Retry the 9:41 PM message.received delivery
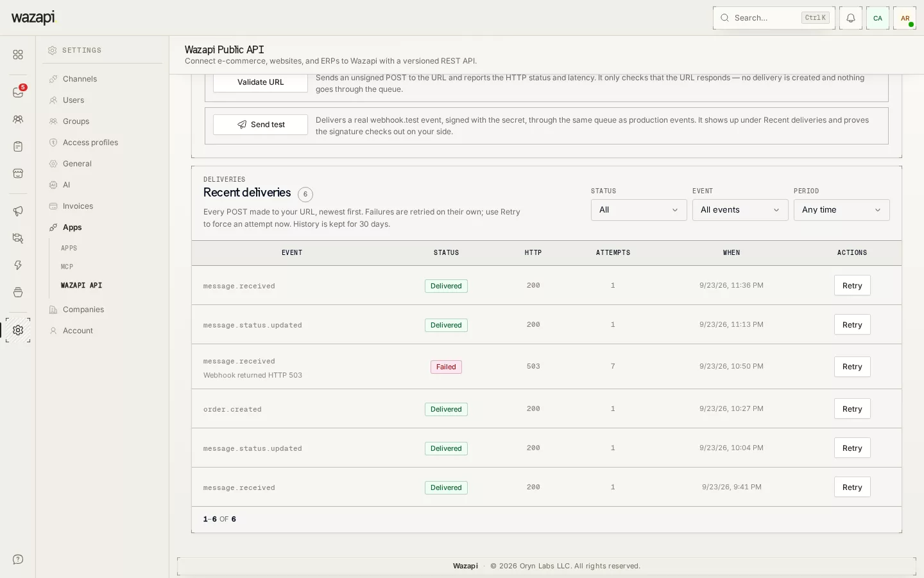924x578 pixels. [852, 487]
